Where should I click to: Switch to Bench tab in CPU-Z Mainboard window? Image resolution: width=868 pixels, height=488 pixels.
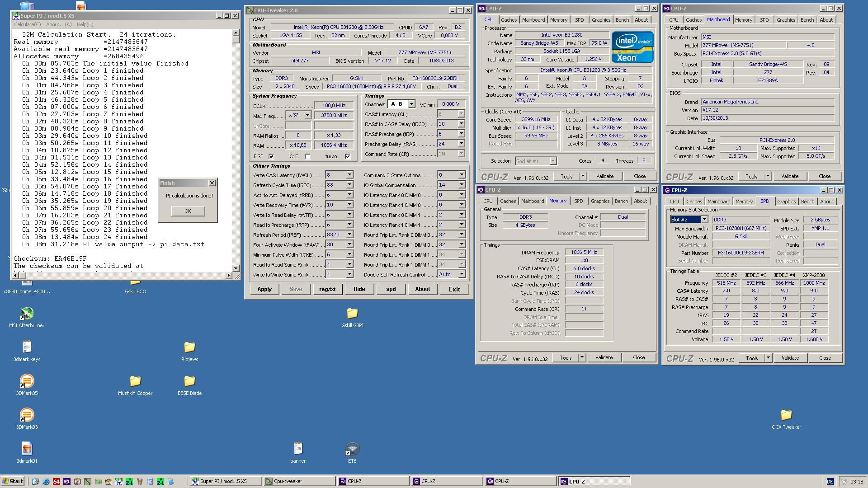[x=807, y=20]
